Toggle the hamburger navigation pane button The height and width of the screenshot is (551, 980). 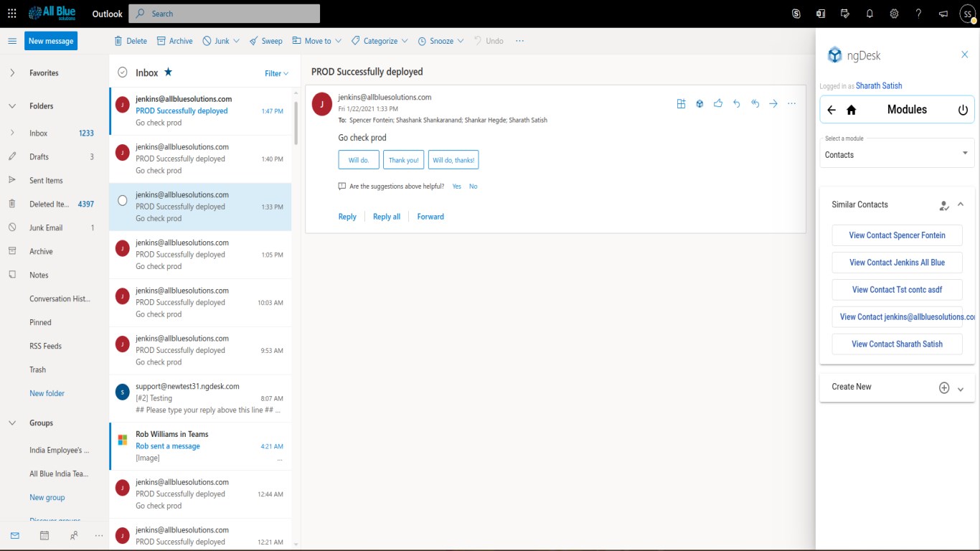click(x=12, y=41)
